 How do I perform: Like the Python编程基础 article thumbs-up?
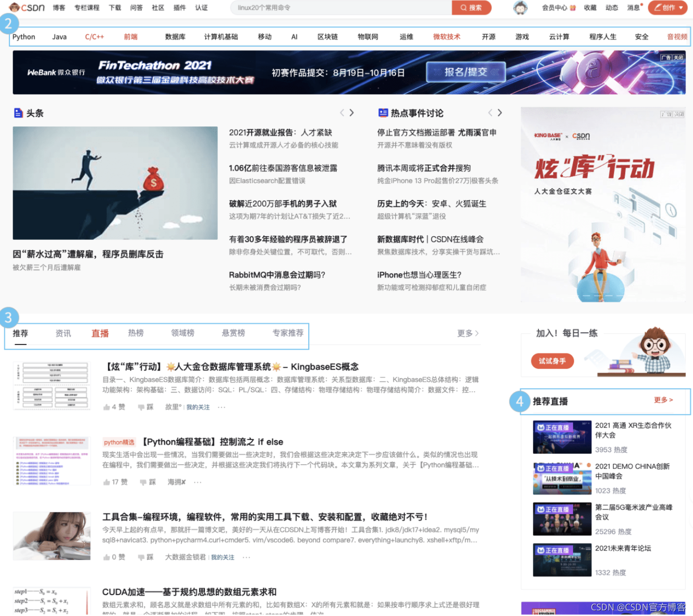tap(106, 482)
